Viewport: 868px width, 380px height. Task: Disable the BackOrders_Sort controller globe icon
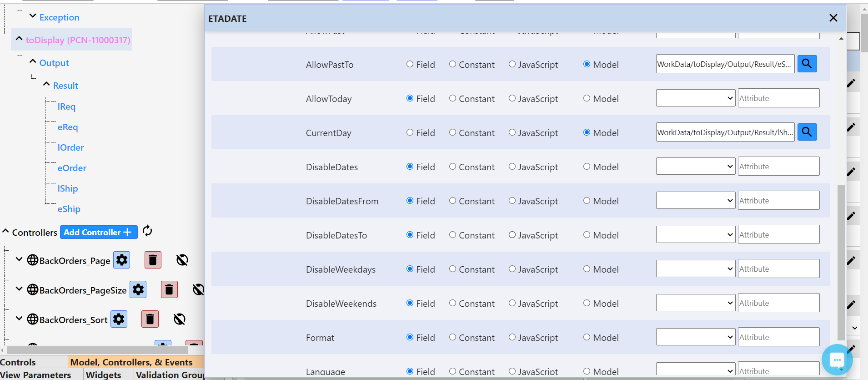pyautogui.click(x=179, y=319)
